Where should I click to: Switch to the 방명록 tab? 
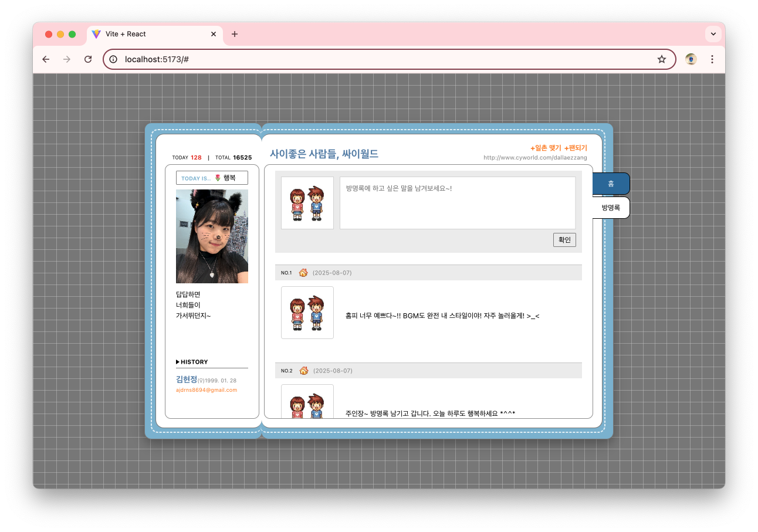(x=611, y=208)
